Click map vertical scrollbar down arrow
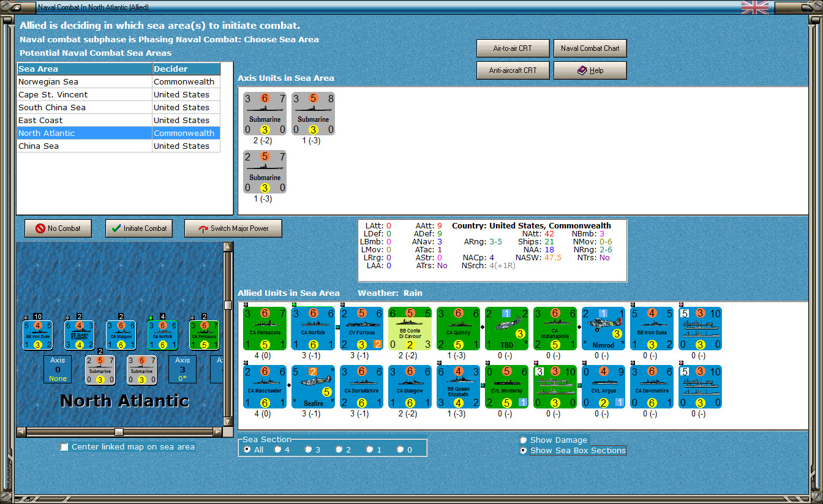Screen dimensions: 823x504 [228, 423]
